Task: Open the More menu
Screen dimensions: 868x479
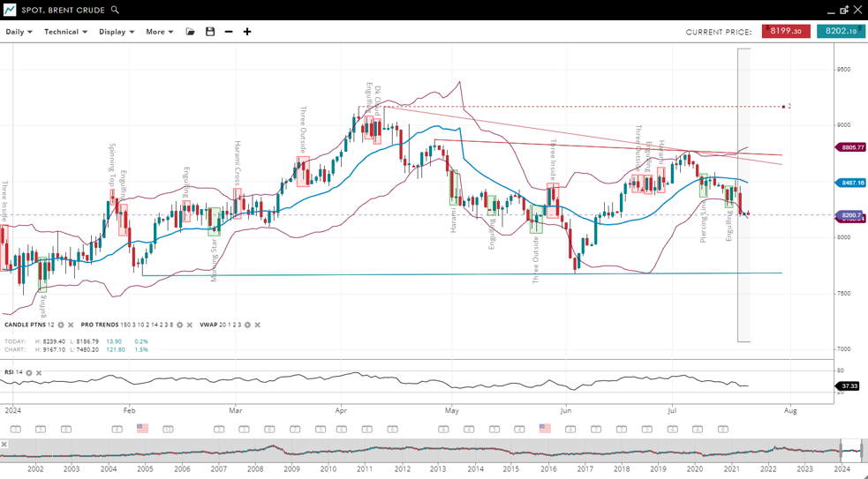Action: (159, 32)
